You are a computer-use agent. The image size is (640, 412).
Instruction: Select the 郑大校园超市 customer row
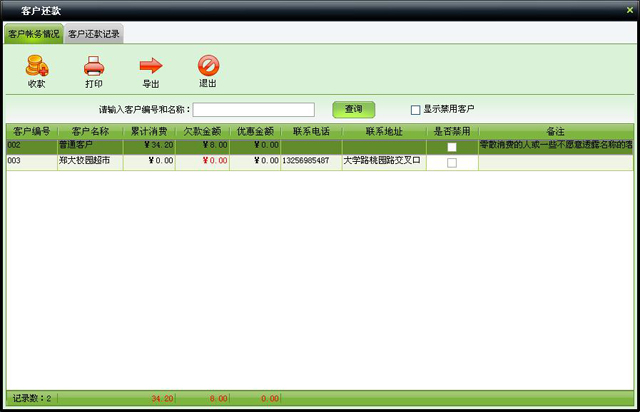coord(90,161)
